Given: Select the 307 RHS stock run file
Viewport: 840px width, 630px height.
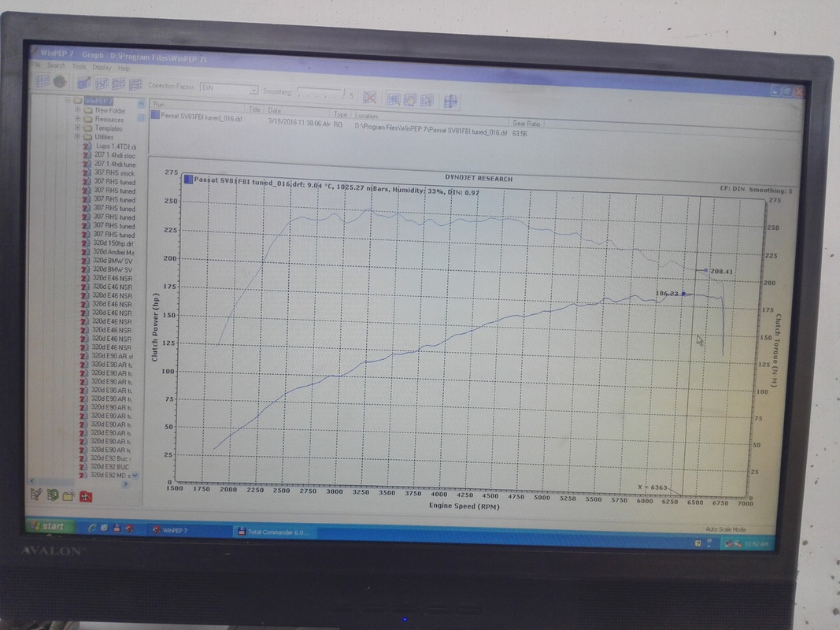Looking at the screenshot, I should 109,173.
